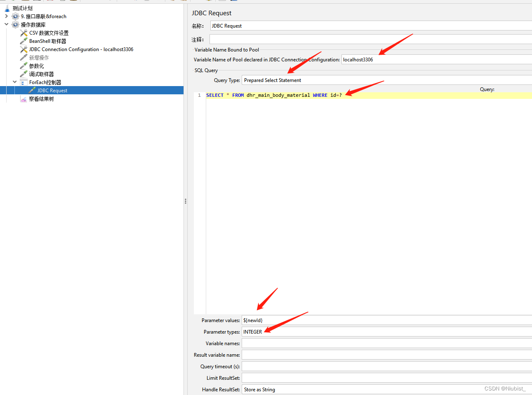Click the SQL Query section label
This screenshot has height=395, width=532.
[x=206, y=70]
